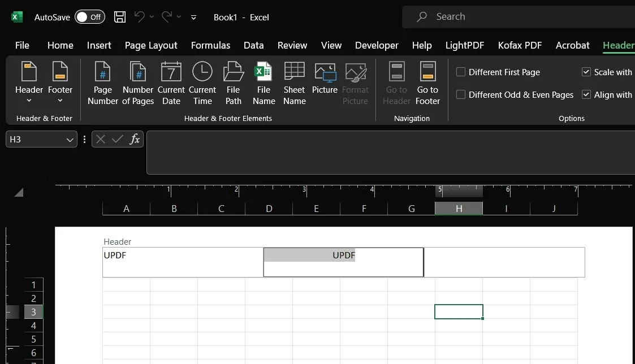
Task: Click the Excel app icon in title bar
Action: 16,17
